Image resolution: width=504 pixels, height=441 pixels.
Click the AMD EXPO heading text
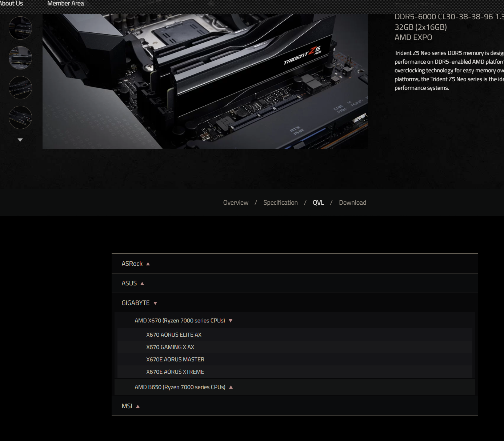(x=413, y=37)
